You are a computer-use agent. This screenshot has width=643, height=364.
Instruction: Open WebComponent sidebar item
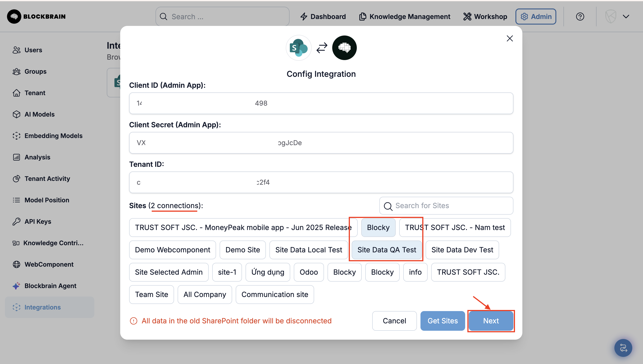click(50, 264)
